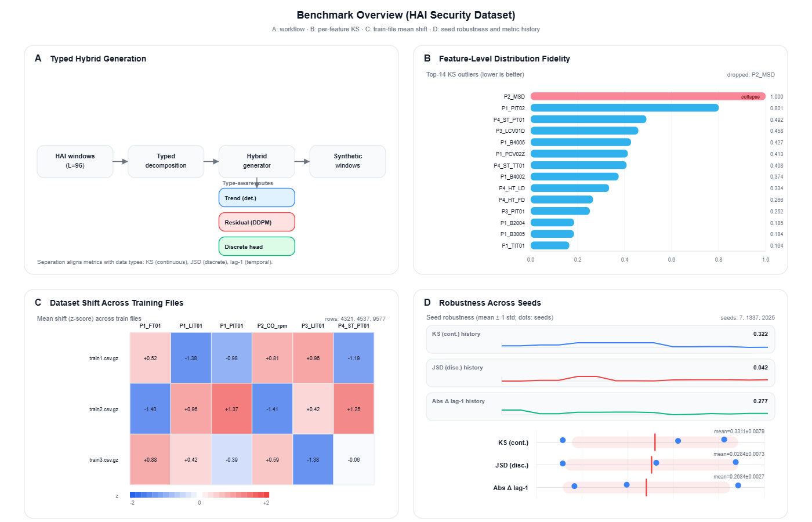The image size is (812, 522).
Task: Click the +1.37 heatmap cell
Action: pyautogui.click(x=231, y=409)
